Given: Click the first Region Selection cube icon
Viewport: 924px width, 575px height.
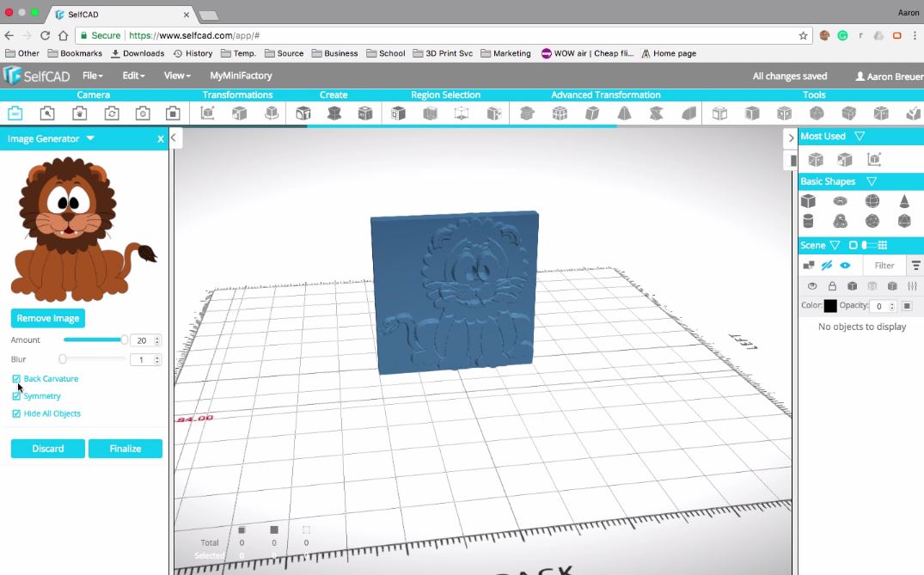Looking at the screenshot, I should 398,113.
